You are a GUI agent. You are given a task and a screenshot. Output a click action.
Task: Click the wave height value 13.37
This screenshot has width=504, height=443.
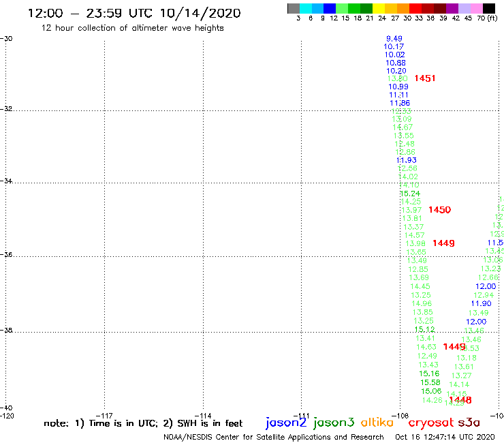(x=413, y=227)
